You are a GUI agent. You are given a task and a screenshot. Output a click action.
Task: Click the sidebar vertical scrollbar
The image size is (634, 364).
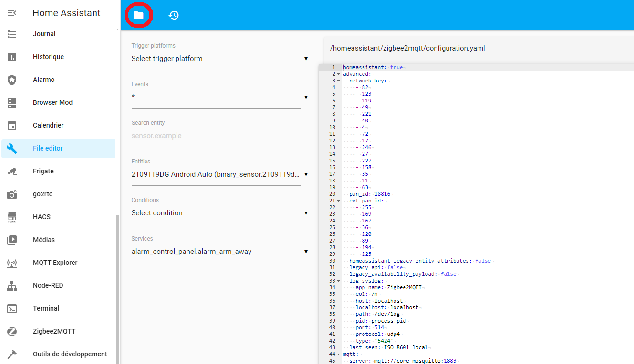[117, 286]
